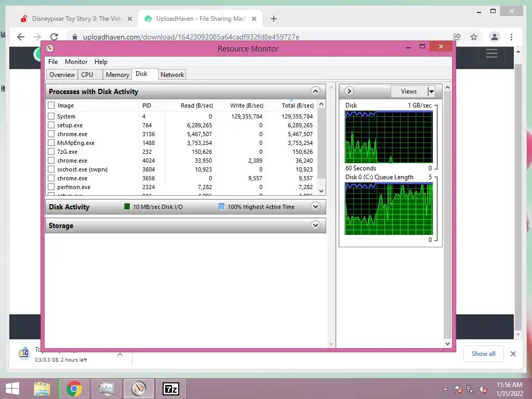Open the Views dropdown arrow

pos(431,91)
